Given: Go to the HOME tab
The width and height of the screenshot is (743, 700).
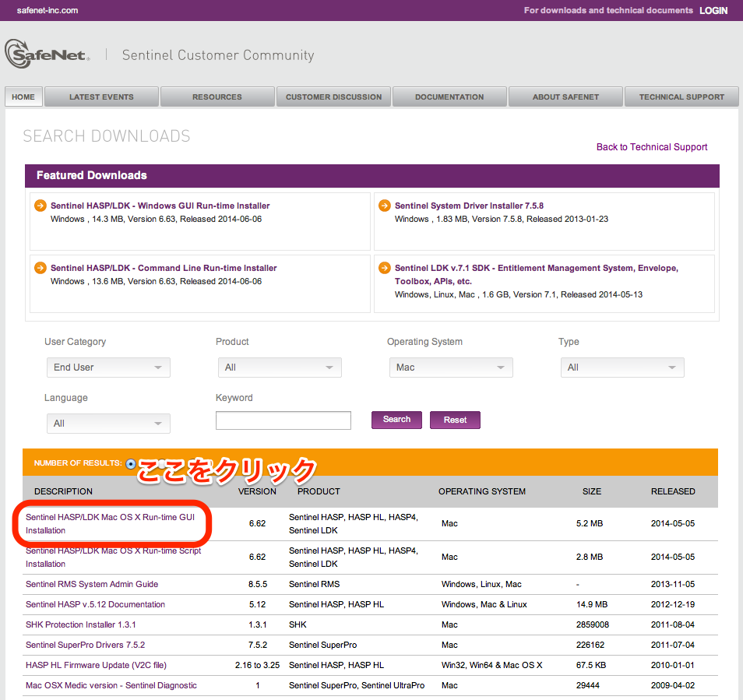Looking at the screenshot, I should click(23, 97).
